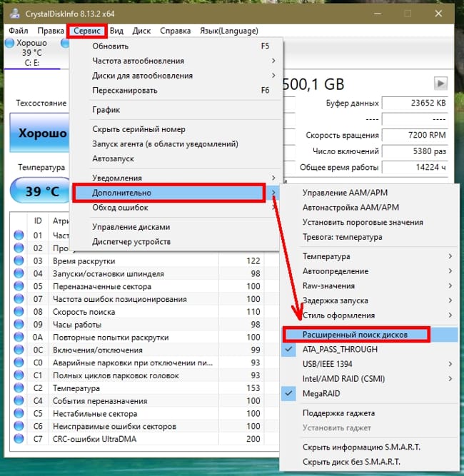
Task: Toggle Запуск агента (в области уведомлений)
Action: tap(176, 144)
